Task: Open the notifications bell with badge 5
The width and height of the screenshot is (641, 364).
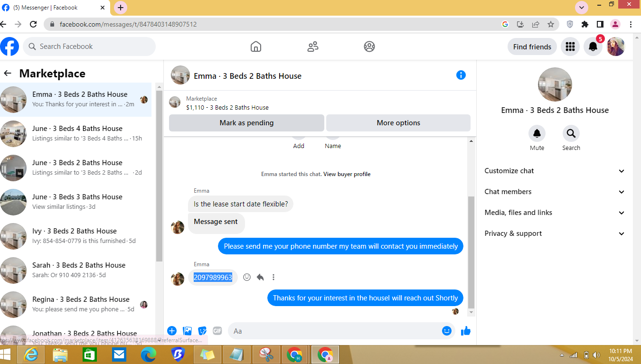Action: coord(593,47)
